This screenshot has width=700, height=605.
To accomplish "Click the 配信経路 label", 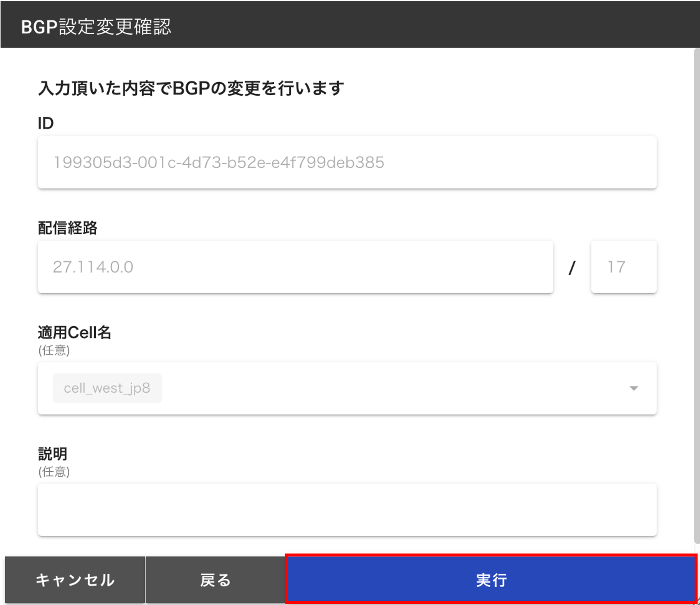I will (68, 228).
